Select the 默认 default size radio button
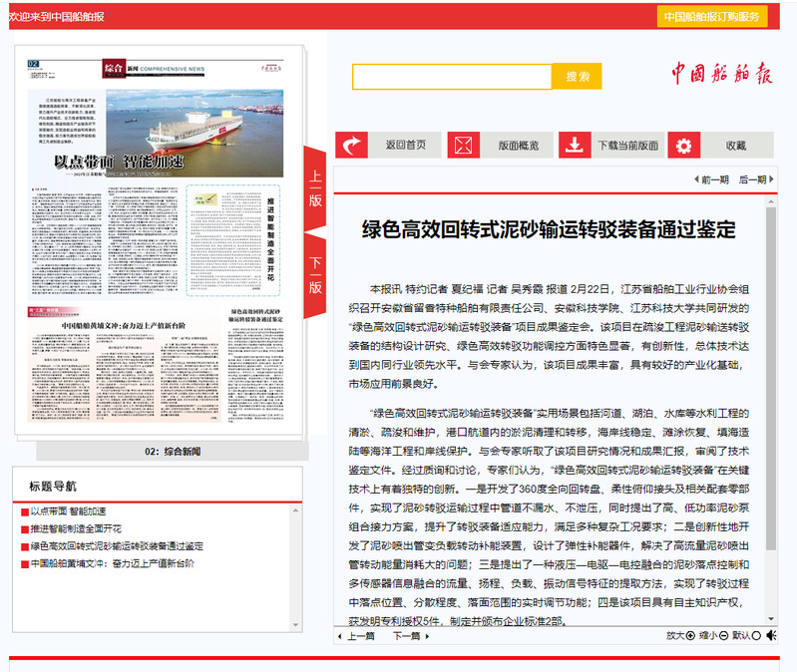797x672 pixels. click(x=756, y=635)
